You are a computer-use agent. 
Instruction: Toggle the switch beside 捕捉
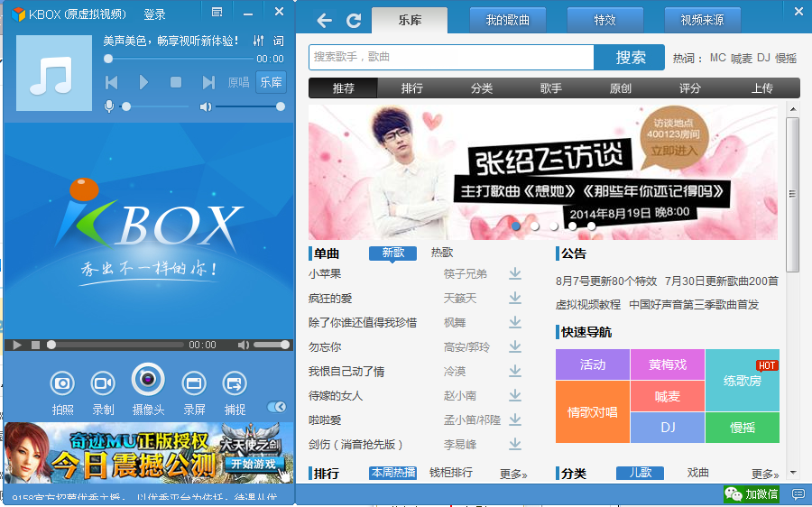[277, 407]
